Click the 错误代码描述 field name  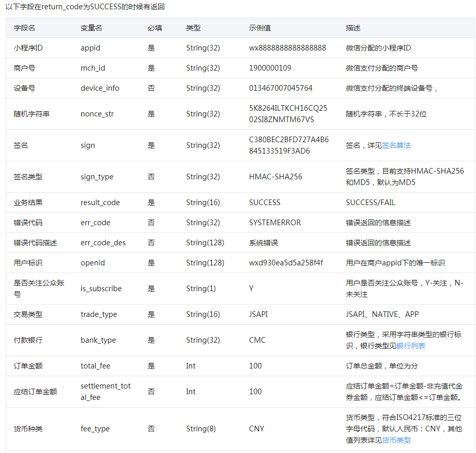(35, 243)
